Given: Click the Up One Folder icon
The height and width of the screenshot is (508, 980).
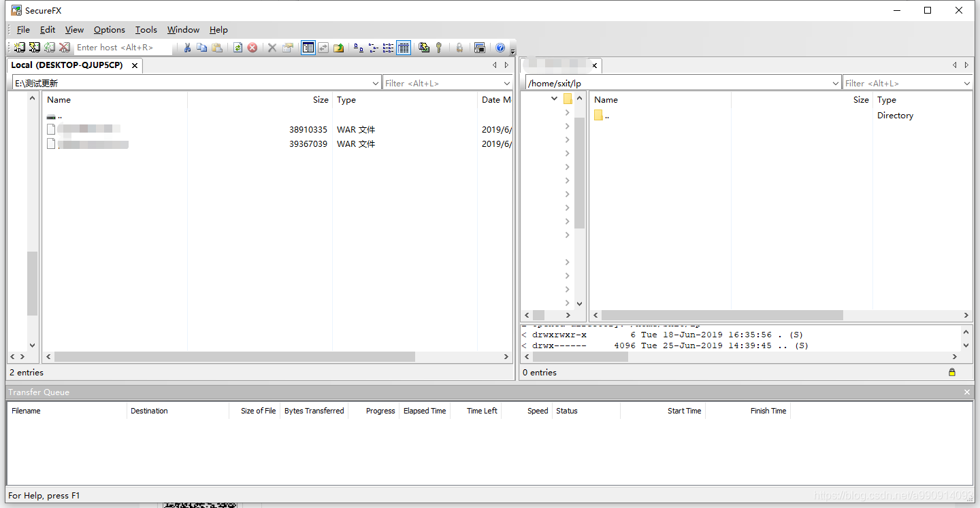Looking at the screenshot, I should pos(338,48).
